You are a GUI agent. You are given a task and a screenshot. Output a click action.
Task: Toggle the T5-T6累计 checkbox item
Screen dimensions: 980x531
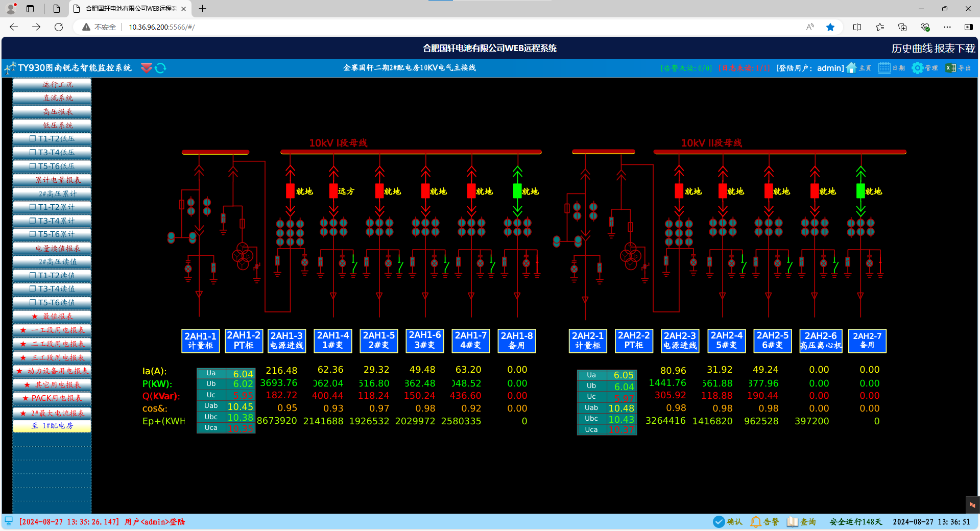click(x=52, y=234)
